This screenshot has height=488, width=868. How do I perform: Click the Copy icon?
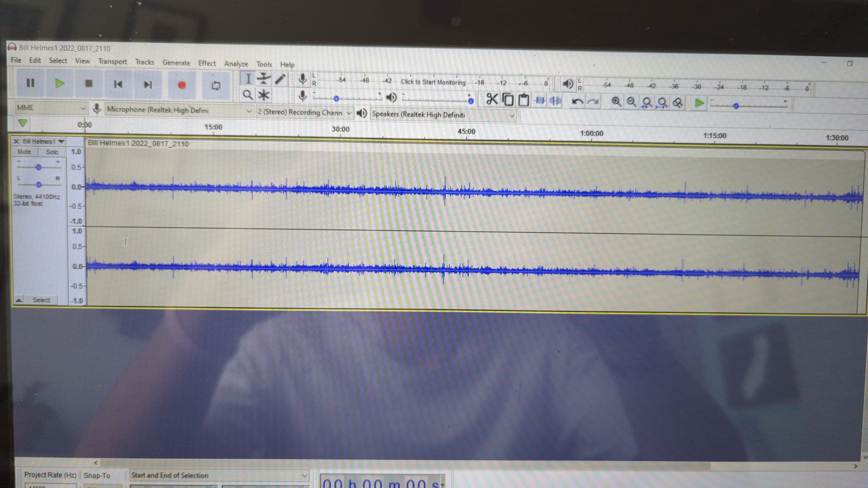coord(508,100)
